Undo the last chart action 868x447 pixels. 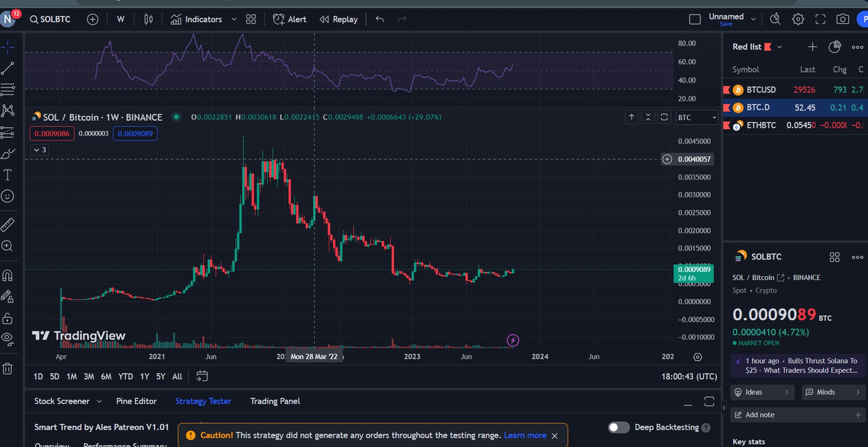(x=380, y=20)
